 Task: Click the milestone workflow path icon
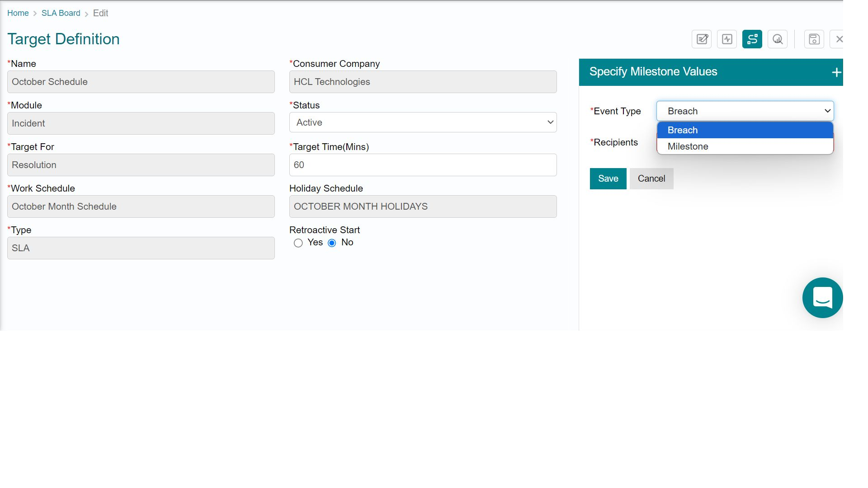752,39
